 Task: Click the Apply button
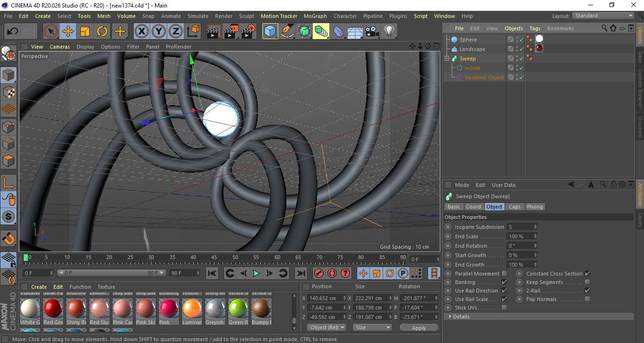tap(419, 327)
